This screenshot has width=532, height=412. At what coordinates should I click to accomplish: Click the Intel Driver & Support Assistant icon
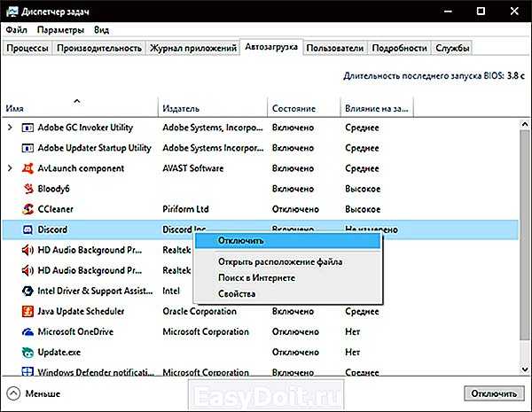tap(27, 291)
